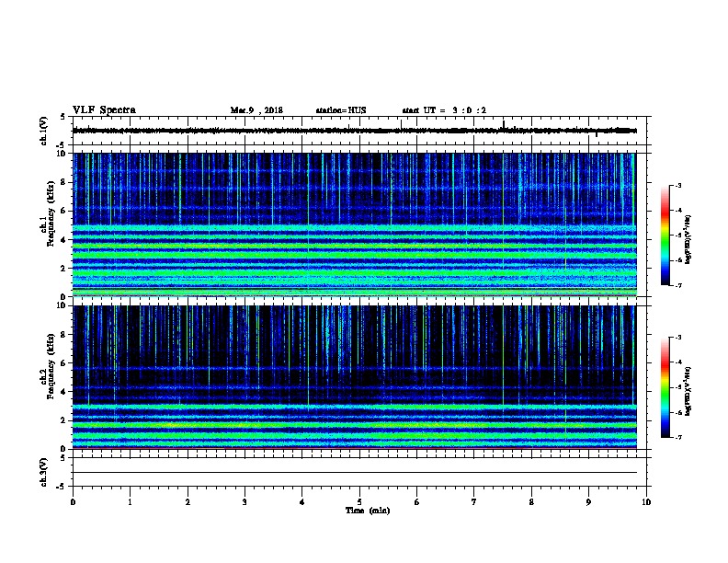Click the "-3" tick on ch.2 colorbar
Image resolution: width=728 pixels, height=563 pixels.
point(678,338)
